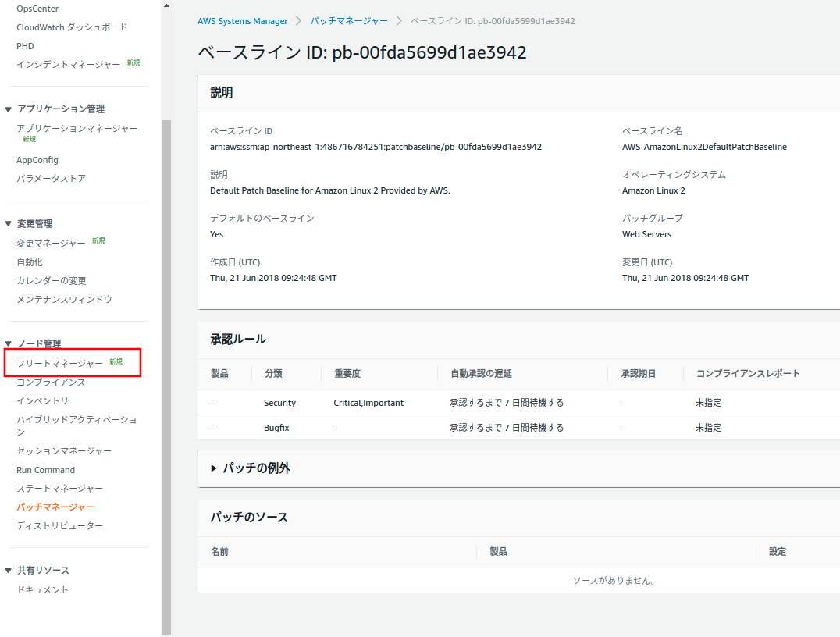Click AWS Systems Manager breadcrumb
This screenshot has width=840, height=637.
point(243,21)
